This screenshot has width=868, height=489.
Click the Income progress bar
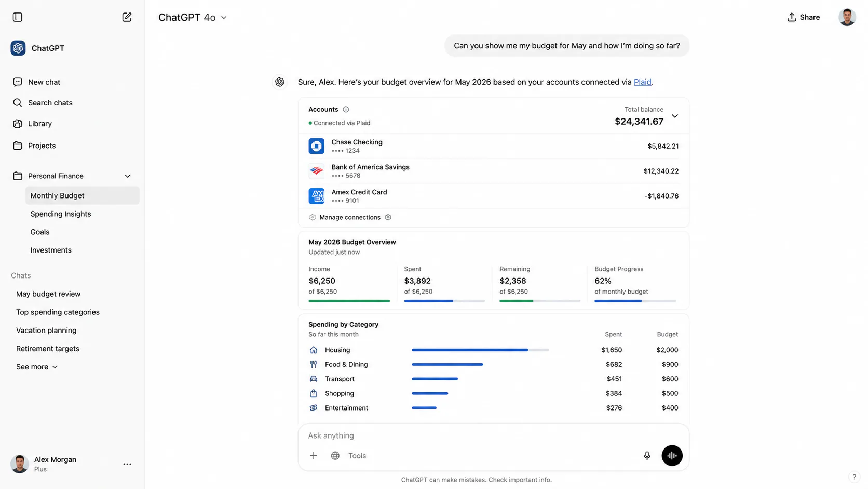click(x=349, y=301)
